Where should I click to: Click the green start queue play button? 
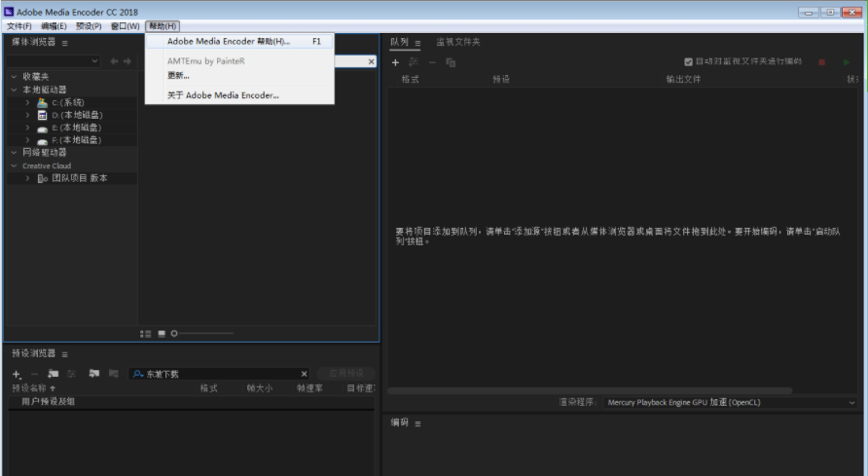(x=847, y=62)
